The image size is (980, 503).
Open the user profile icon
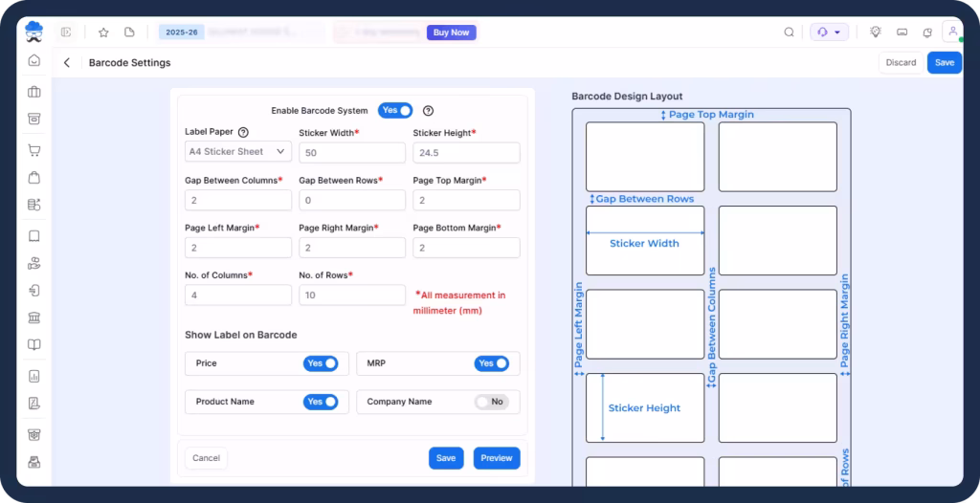tap(953, 32)
